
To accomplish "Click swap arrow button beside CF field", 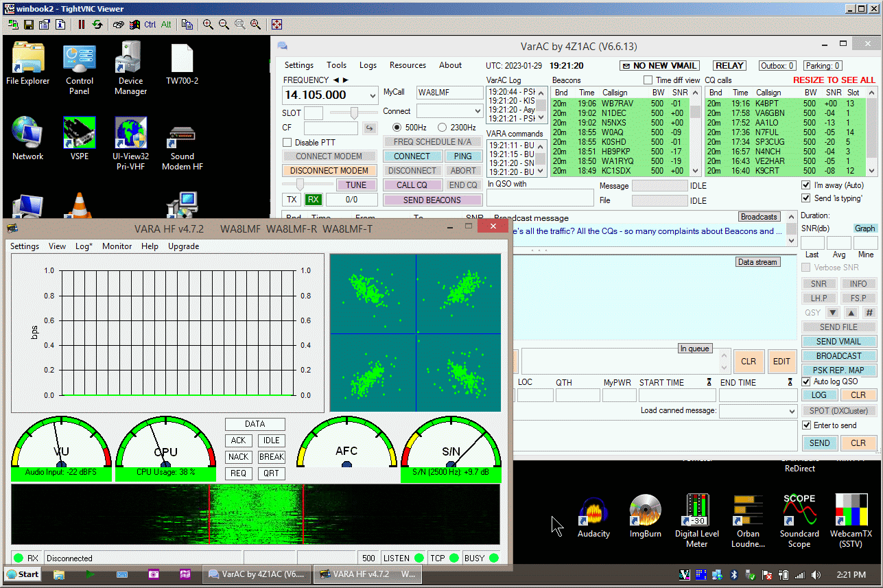I will 368,128.
